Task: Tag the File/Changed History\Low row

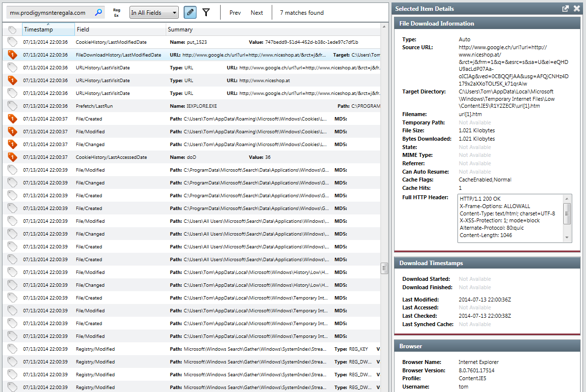Action: tap(12, 285)
